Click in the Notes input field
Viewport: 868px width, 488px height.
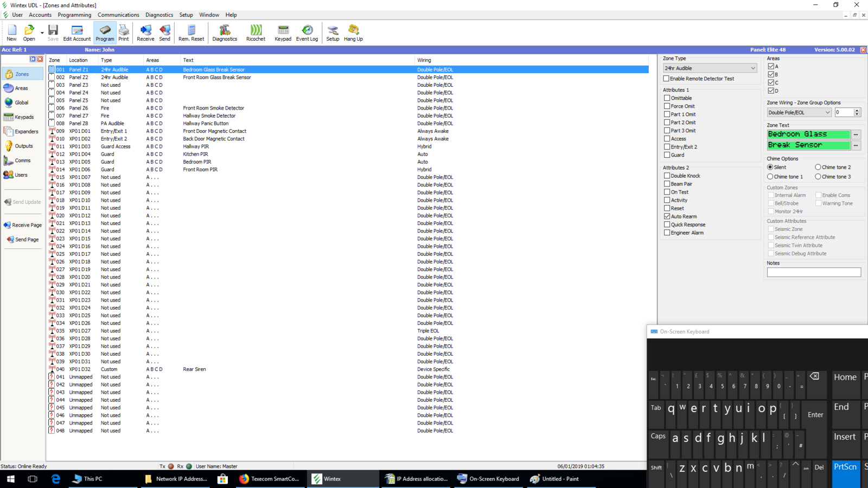[x=814, y=272]
